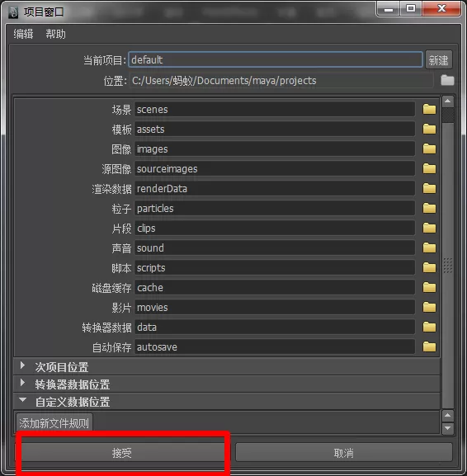Open folder browser for sourceimages row
The height and width of the screenshot is (476, 467).
pos(429,169)
